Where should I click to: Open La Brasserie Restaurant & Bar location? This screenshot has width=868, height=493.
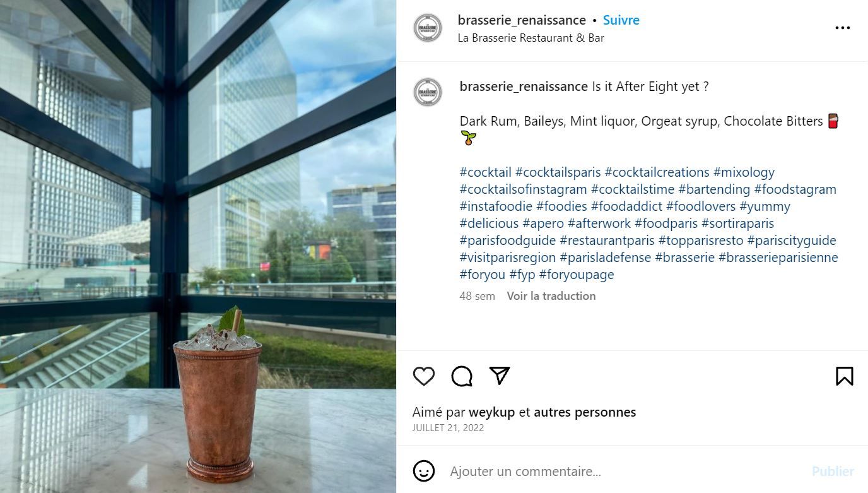531,38
